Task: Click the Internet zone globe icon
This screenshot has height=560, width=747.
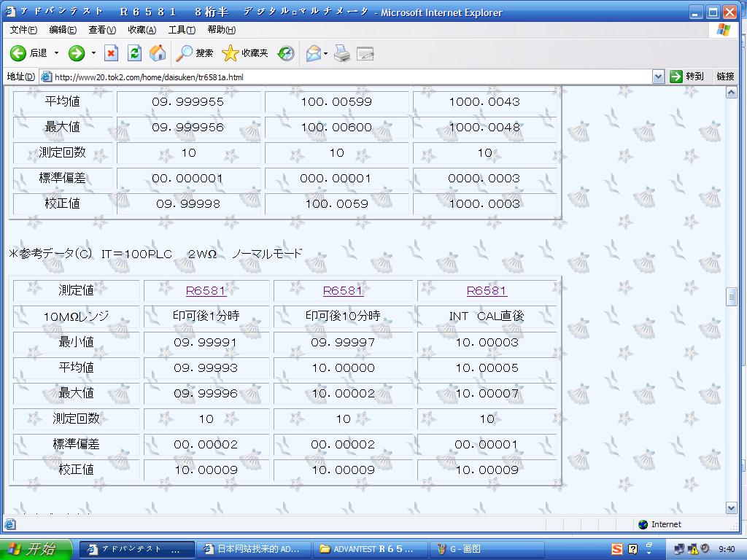Action: coord(643,524)
